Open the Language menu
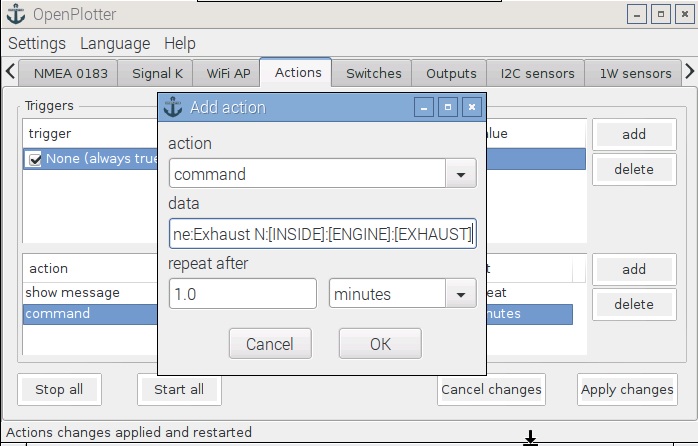This screenshot has width=698, height=446. coord(115,44)
